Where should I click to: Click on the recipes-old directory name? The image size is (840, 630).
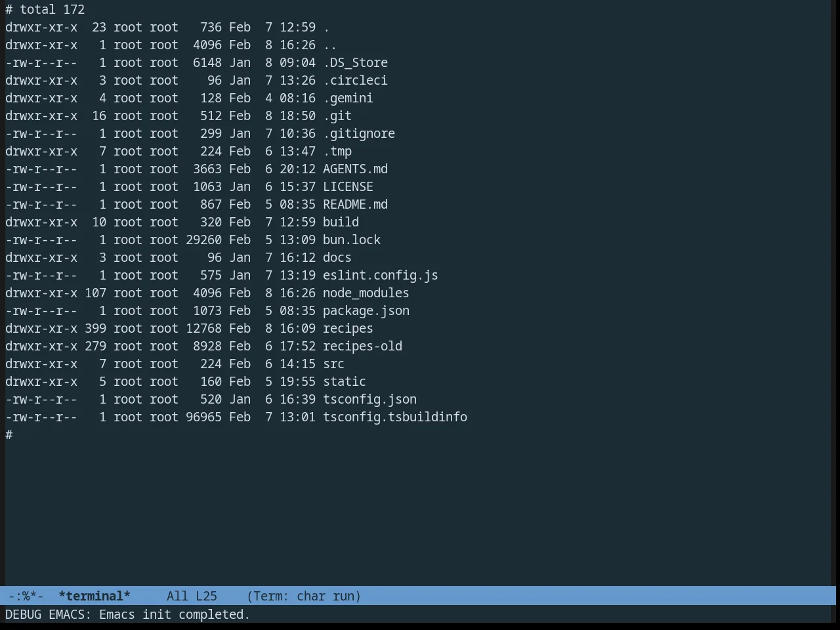(x=362, y=346)
